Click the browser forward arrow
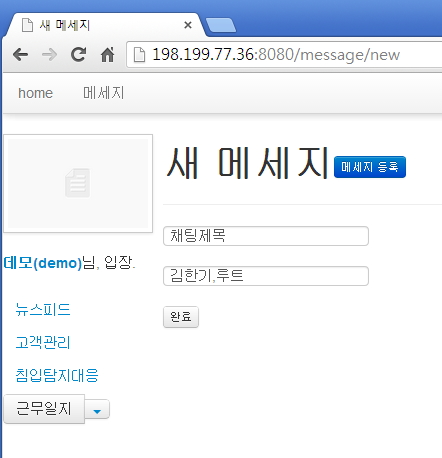This screenshot has height=458, width=442. [x=49, y=55]
